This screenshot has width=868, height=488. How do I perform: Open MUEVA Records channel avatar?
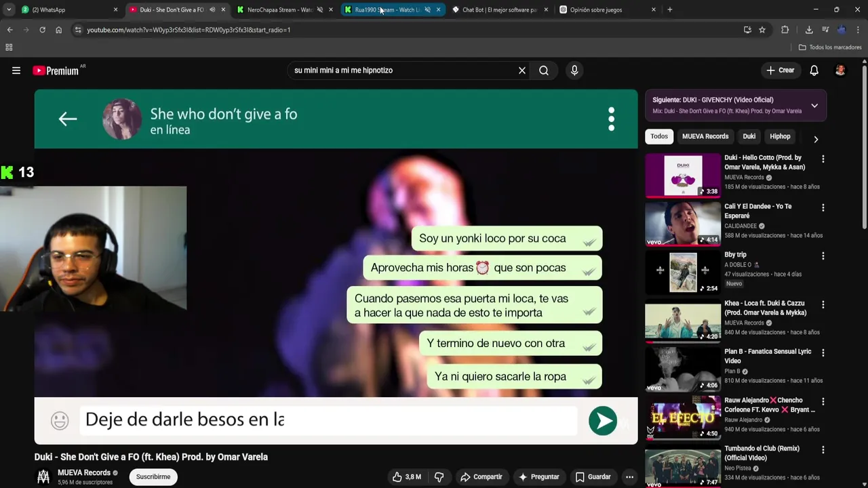coord(43,477)
